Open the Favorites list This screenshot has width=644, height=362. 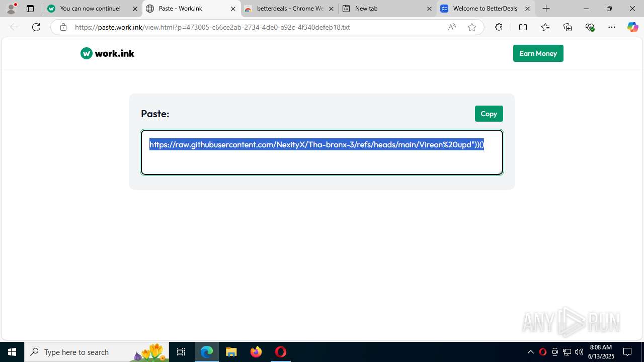(x=545, y=27)
